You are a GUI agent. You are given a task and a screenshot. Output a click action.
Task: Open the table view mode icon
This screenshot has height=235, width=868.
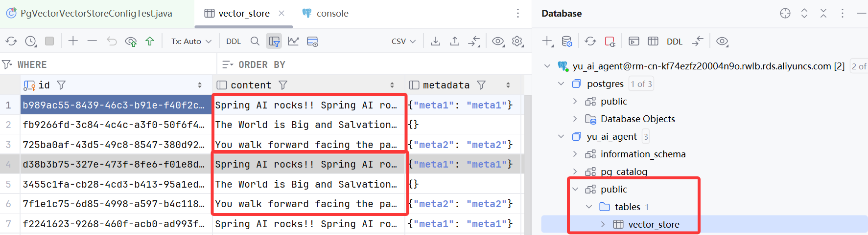coord(312,42)
